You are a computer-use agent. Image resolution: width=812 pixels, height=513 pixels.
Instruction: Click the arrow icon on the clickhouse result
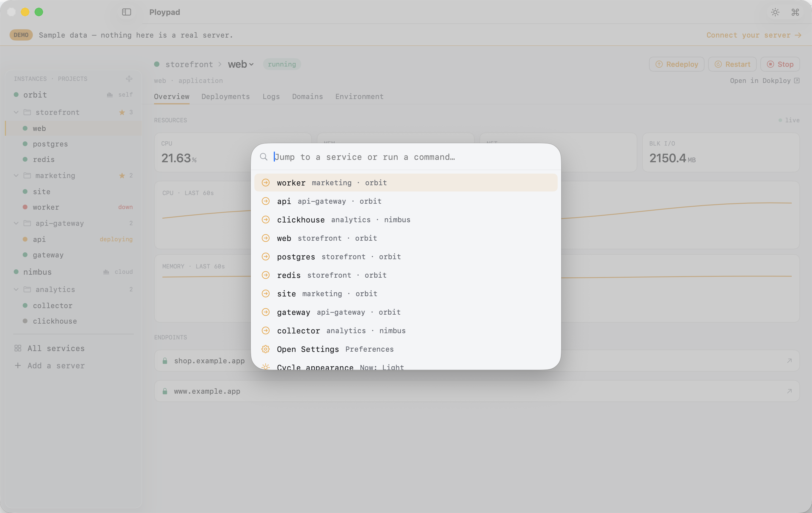266,220
